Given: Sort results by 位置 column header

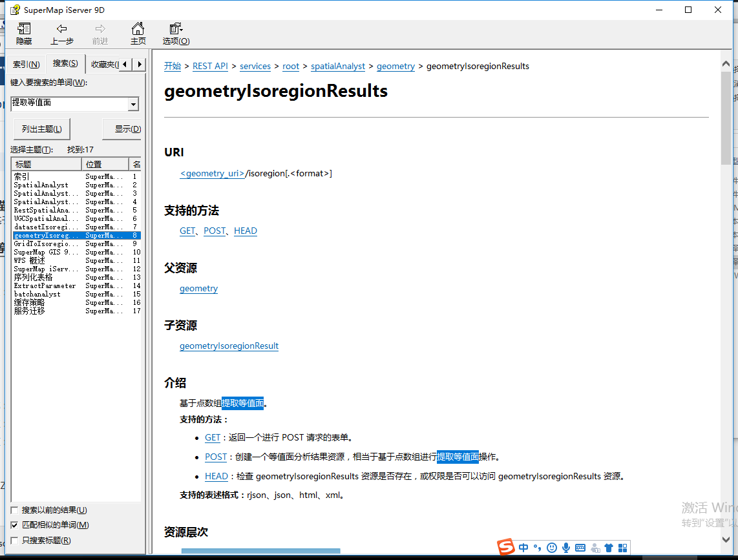Looking at the screenshot, I should 105,164.
